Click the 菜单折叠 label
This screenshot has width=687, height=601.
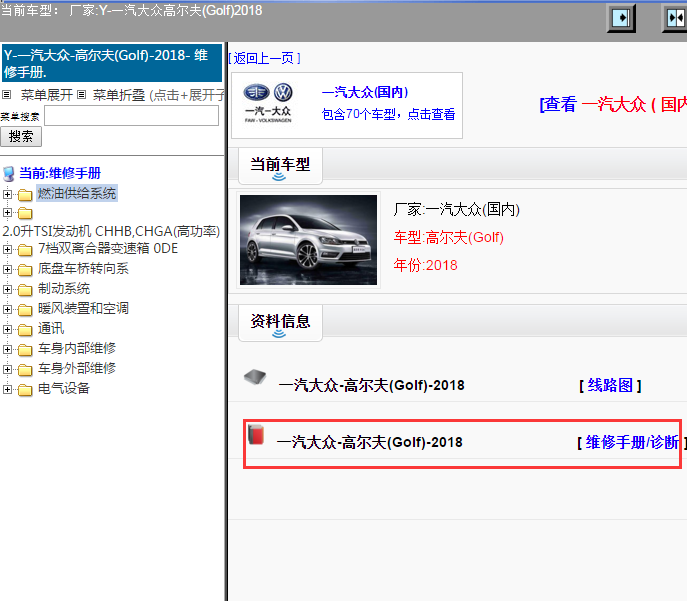119,95
